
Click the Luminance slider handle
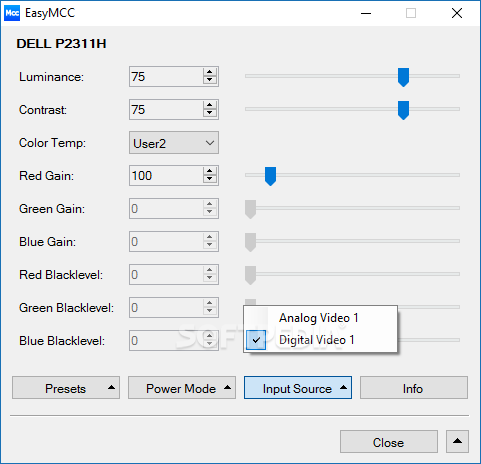click(x=403, y=77)
